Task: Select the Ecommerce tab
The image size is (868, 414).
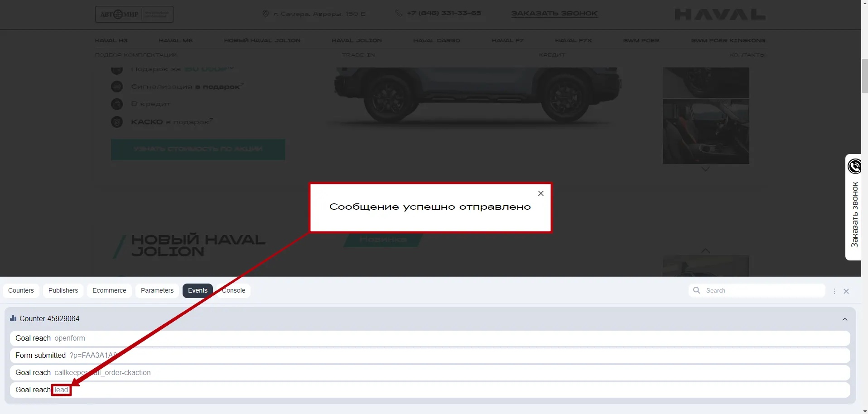Action: tap(109, 290)
